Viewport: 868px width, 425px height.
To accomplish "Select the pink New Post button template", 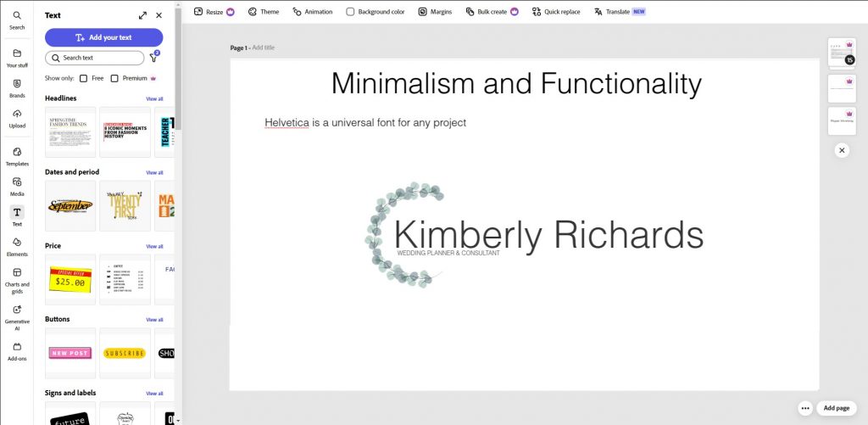I will tap(70, 353).
